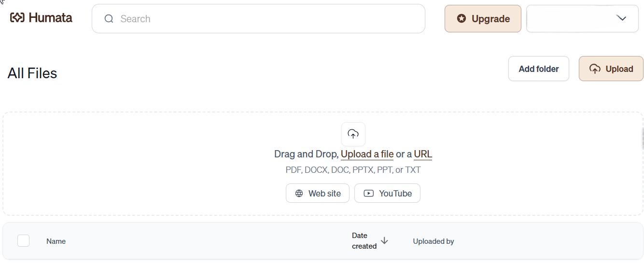Screen dimensions: 644x266
Task: Click the magnifier icon in the search bar
Action: [x=109, y=19]
